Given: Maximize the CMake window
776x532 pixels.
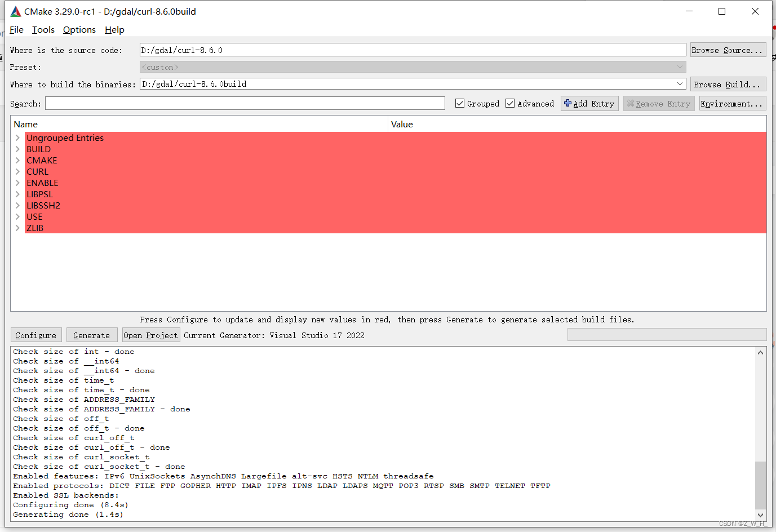Looking at the screenshot, I should 722,11.
